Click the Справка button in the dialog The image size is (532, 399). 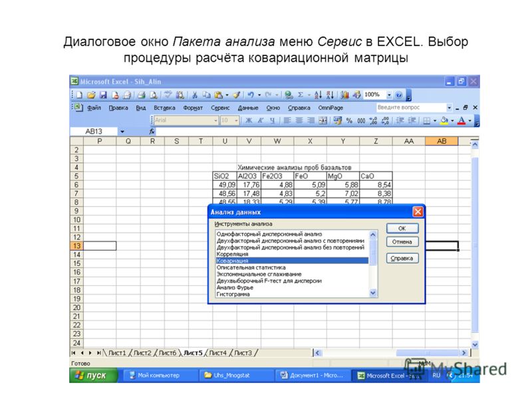(x=402, y=258)
